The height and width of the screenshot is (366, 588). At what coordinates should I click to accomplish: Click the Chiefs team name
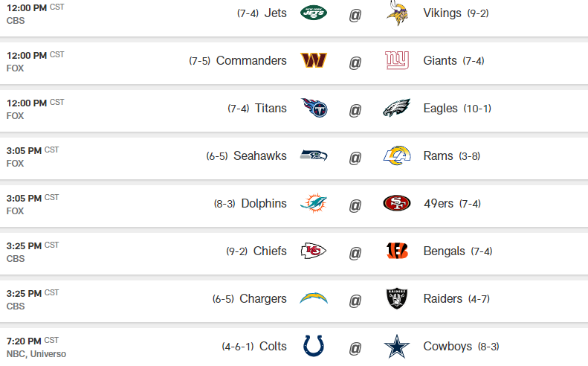click(269, 251)
